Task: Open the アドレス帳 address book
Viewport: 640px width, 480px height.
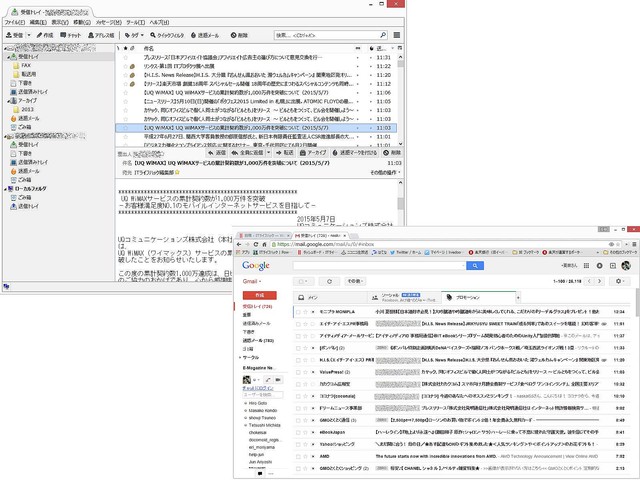Action: coord(101,35)
